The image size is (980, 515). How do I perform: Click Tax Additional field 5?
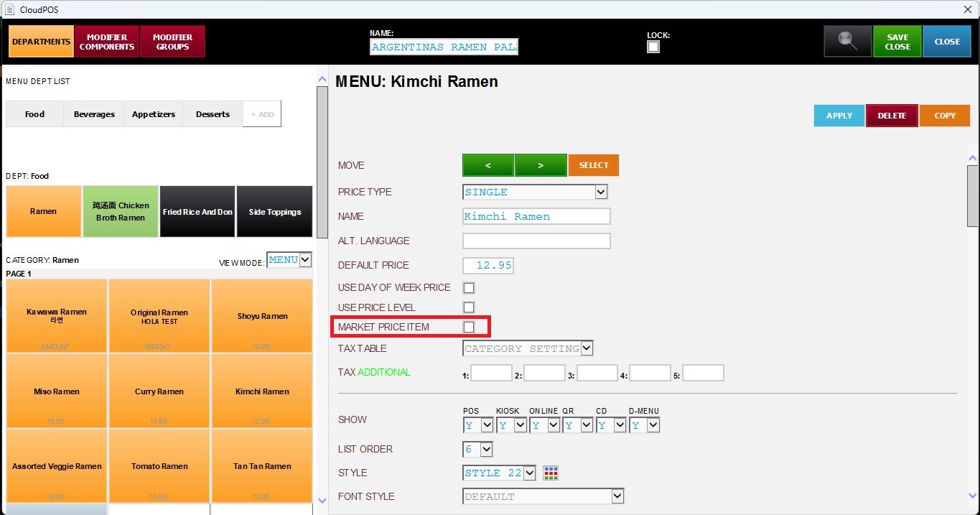703,373
